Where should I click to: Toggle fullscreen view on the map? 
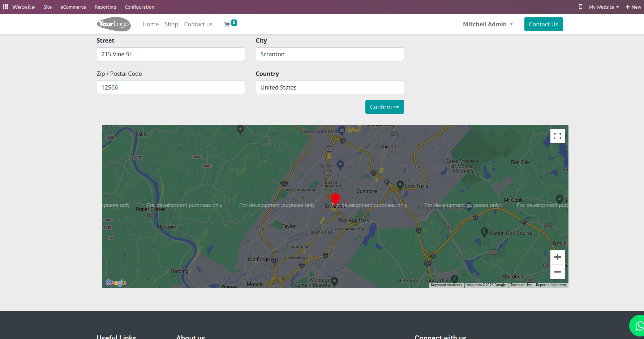tap(557, 136)
